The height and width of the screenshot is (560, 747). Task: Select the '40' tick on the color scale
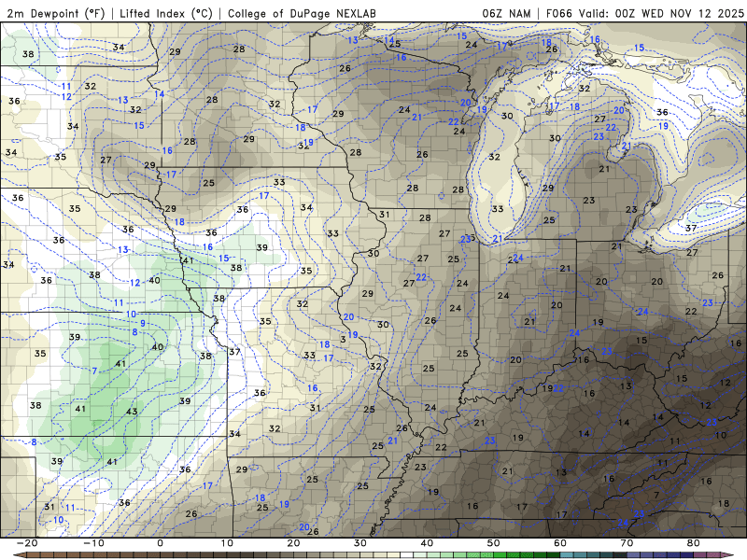click(427, 543)
